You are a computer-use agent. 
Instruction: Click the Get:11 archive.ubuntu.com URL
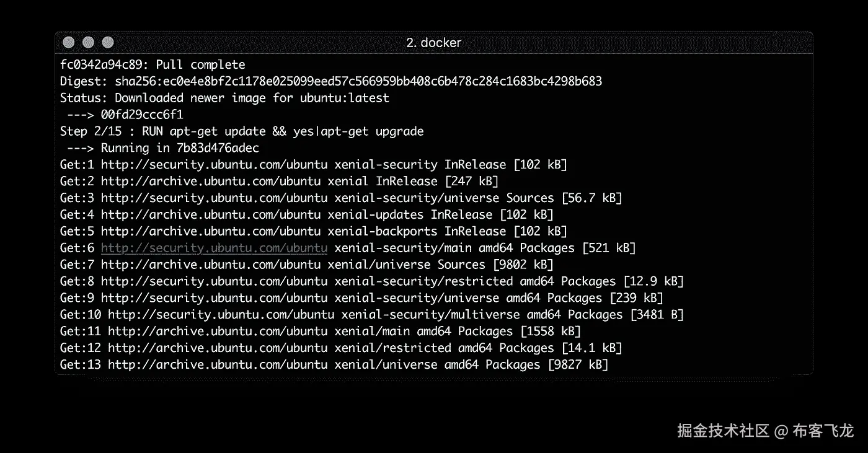click(x=218, y=332)
